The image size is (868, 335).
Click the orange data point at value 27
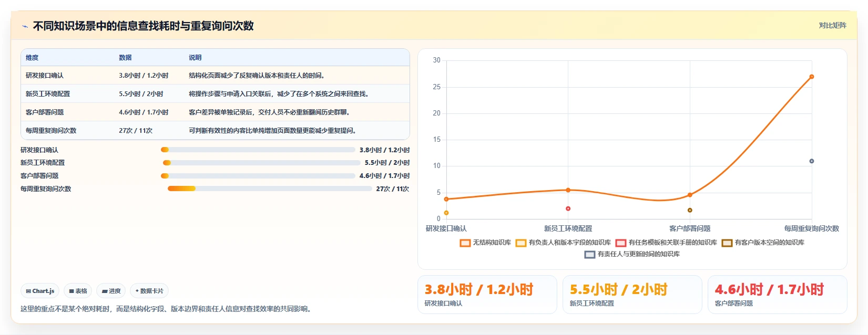click(812, 77)
